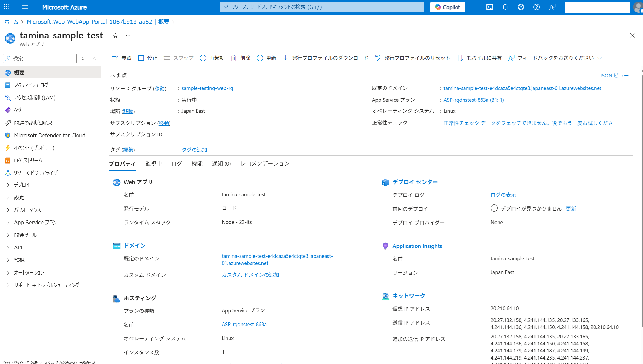Click the help question mark icon
The height and width of the screenshot is (364, 643).
coord(536,7)
